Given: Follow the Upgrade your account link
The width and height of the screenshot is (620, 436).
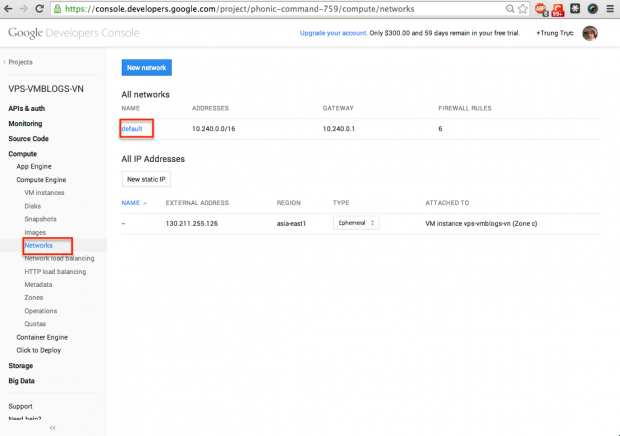Looking at the screenshot, I should tap(333, 33).
